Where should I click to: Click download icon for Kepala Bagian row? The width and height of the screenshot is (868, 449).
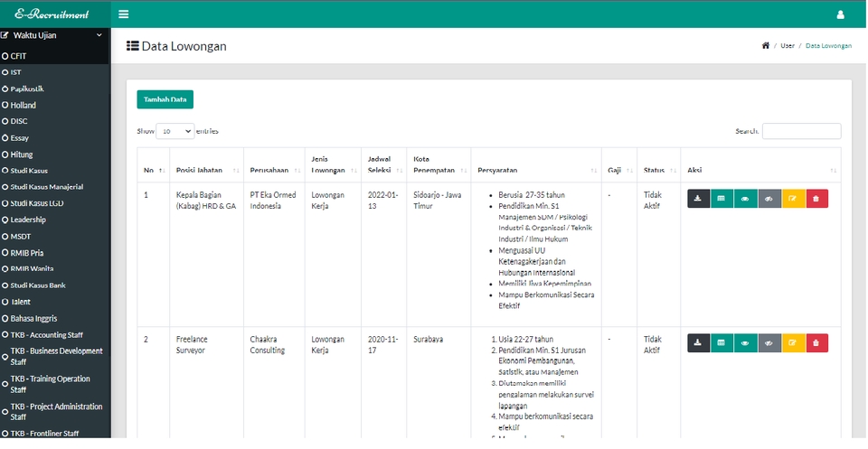coord(699,199)
